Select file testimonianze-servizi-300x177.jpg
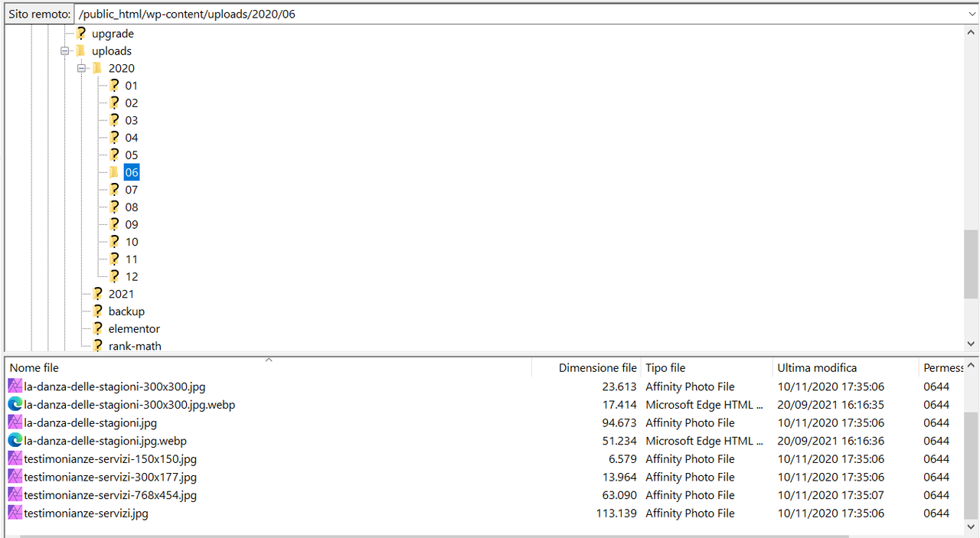Image resolution: width=980 pixels, height=538 pixels. tap(110, 477)
